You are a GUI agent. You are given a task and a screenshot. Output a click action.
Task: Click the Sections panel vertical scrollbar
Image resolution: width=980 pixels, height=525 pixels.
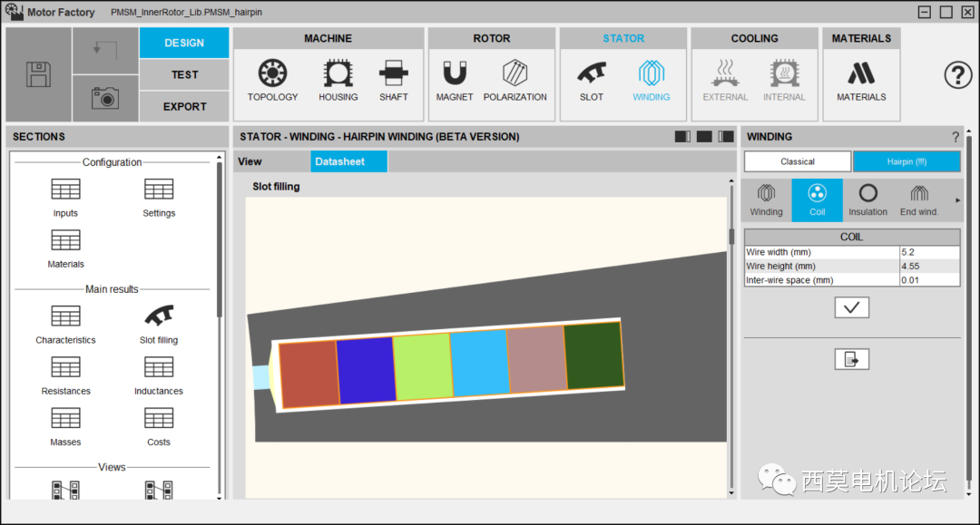coord(220,239)
